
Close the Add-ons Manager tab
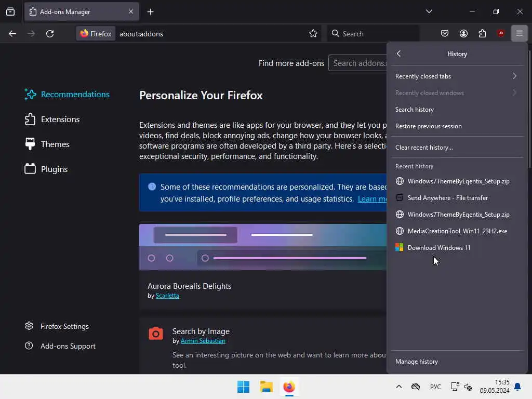coord(131,11)
